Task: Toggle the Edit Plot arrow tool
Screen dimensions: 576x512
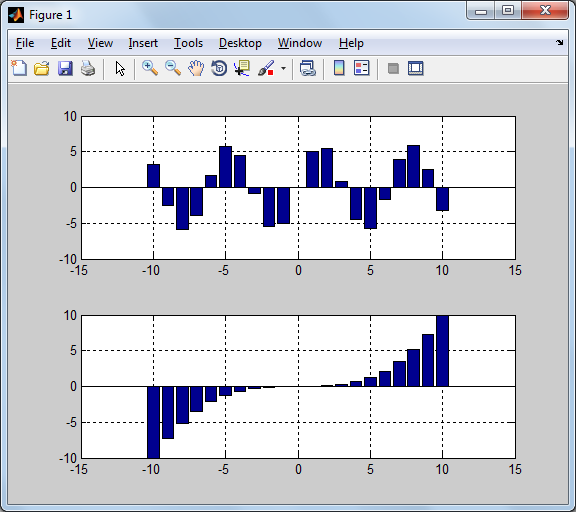Action: tap(120, 68)
